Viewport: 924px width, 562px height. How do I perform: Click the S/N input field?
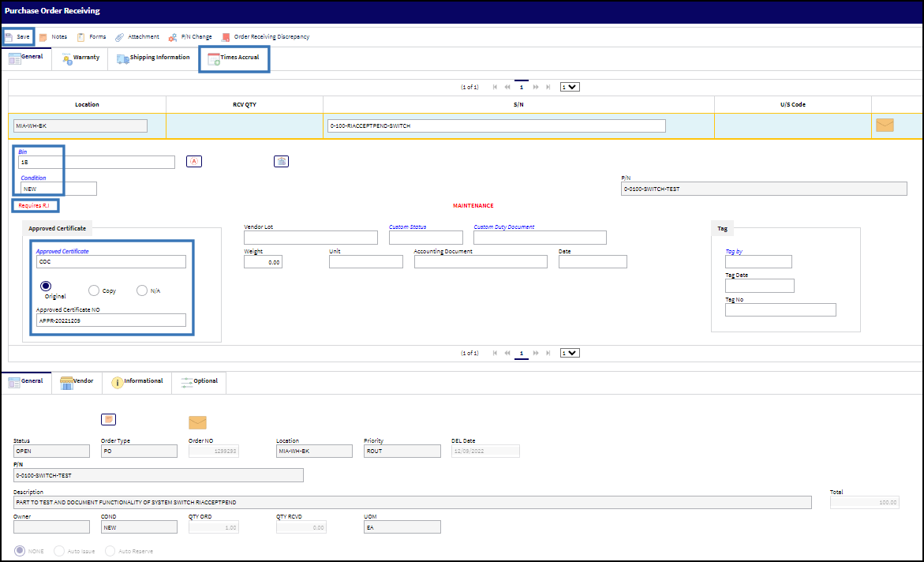coord(497,126)
